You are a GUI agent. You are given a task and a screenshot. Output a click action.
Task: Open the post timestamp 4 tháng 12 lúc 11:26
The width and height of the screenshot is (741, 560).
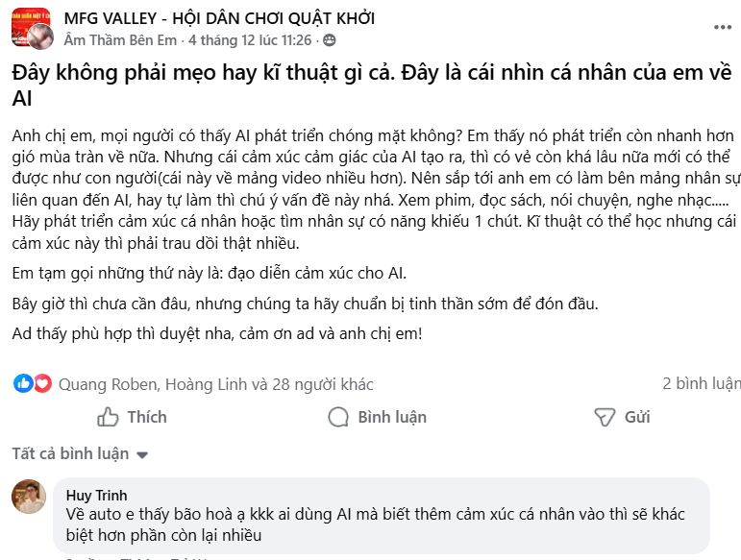tap(250, 40)
